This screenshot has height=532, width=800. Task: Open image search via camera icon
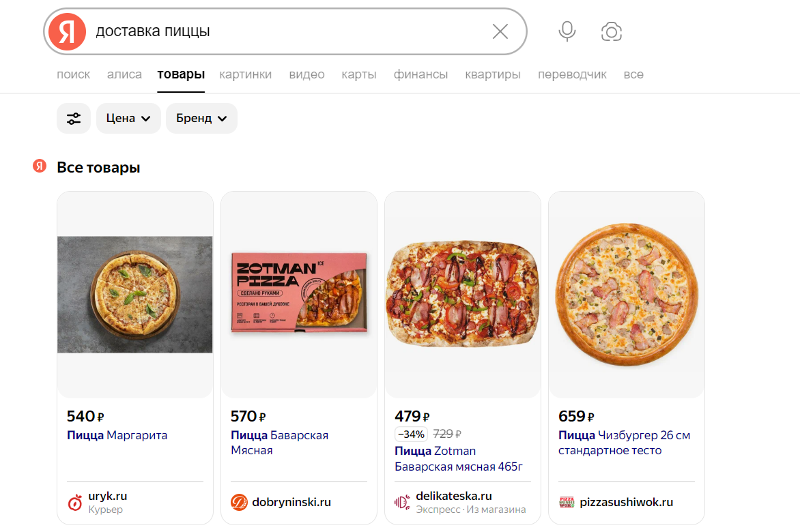click(611, 31)
